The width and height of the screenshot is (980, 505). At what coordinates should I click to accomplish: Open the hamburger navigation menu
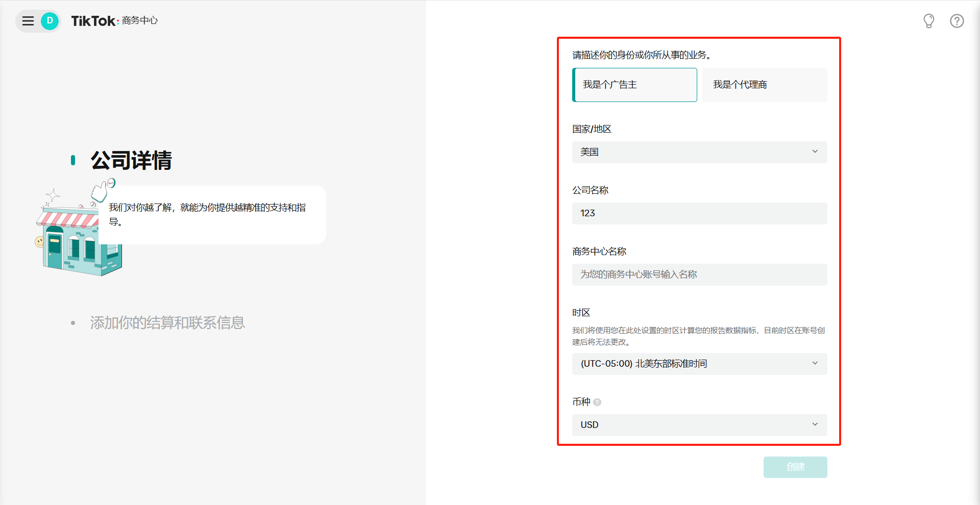(28, 21)
